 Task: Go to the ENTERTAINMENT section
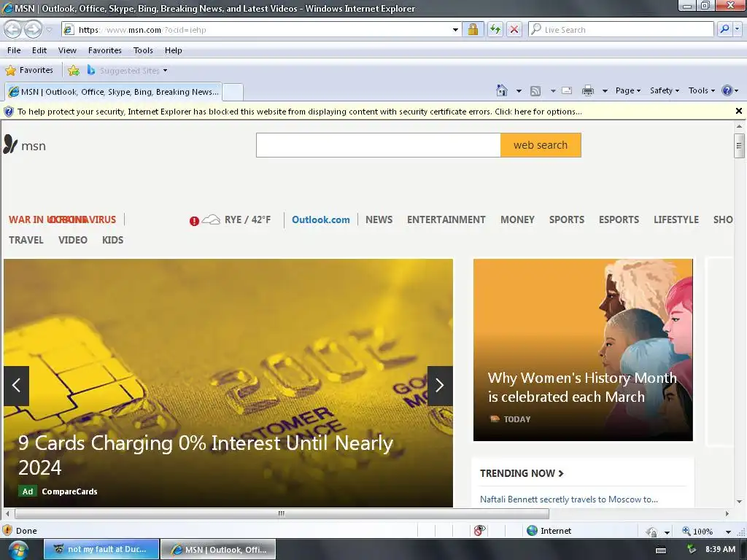pyautogui.click(x=446, y=219)
